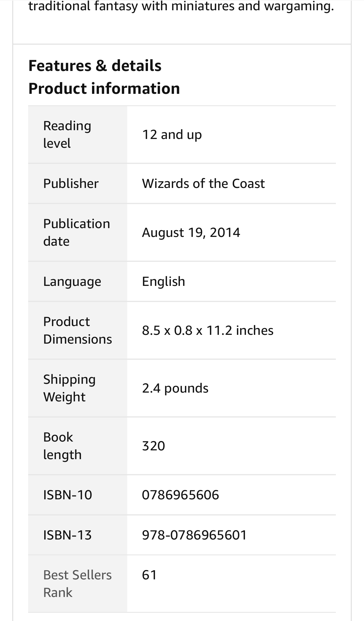
Task: Select the Language row label
Action: point(72,282)
